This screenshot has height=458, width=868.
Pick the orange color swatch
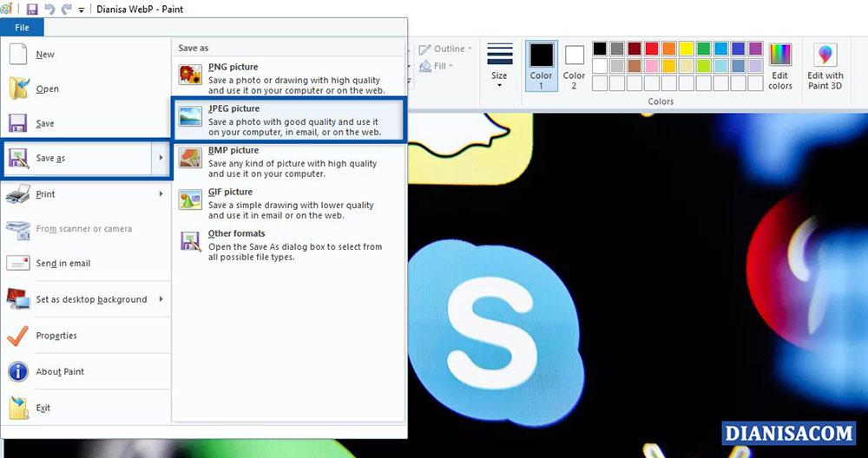click(668, 49)
